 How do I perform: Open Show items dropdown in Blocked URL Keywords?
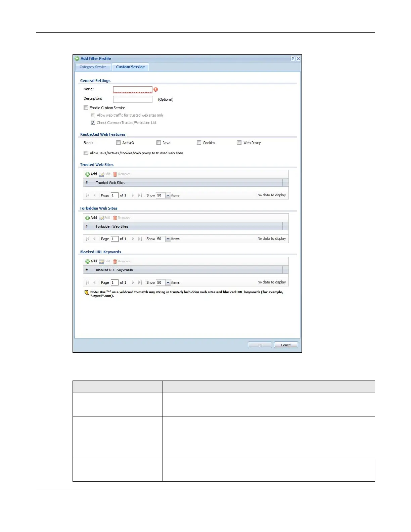point(168,282)
